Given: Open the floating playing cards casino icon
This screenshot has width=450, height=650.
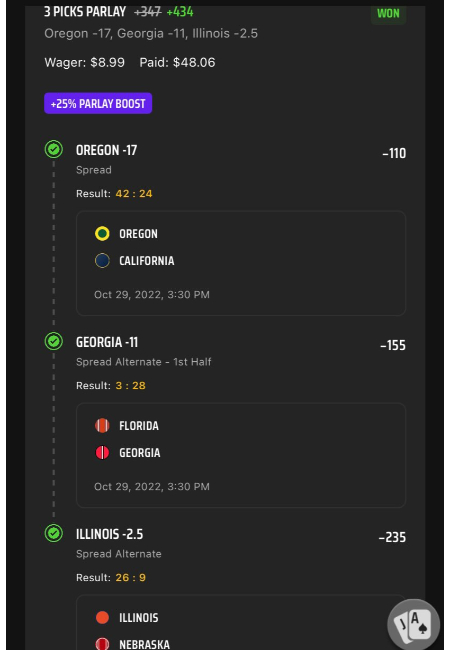Looking at the screenshot, I should tap(413, 625).
